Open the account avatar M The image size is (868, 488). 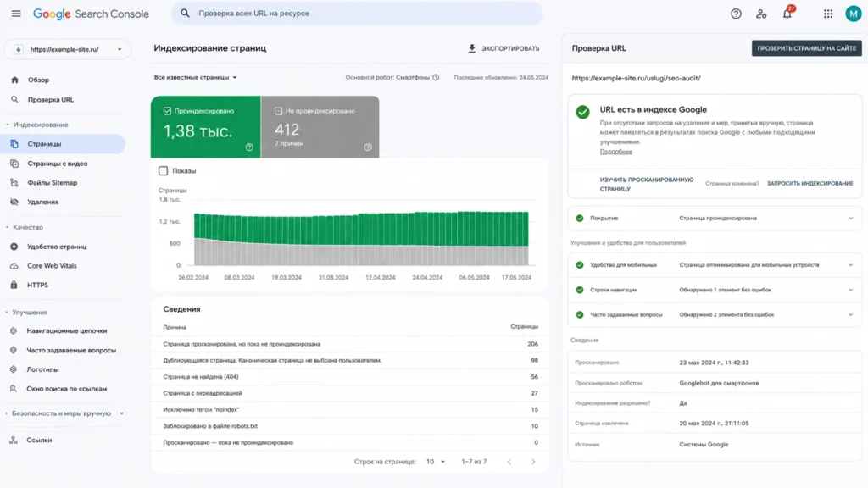point(853,14)
